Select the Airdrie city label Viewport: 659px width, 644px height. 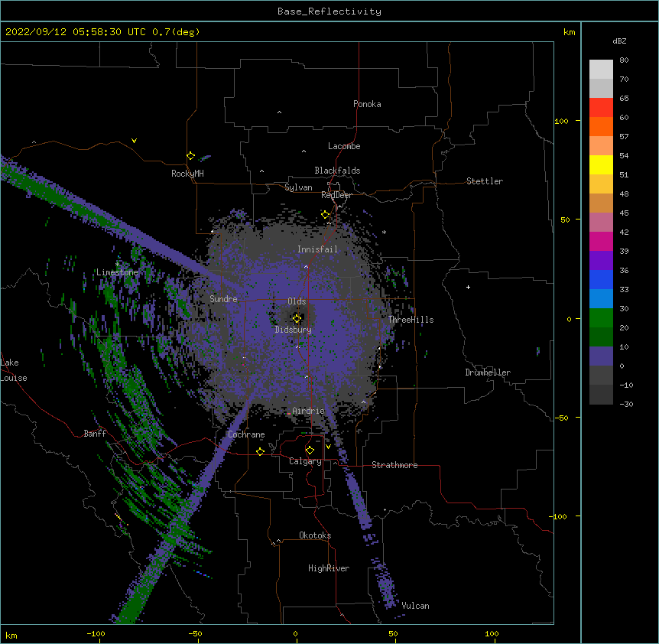point(309,411)
